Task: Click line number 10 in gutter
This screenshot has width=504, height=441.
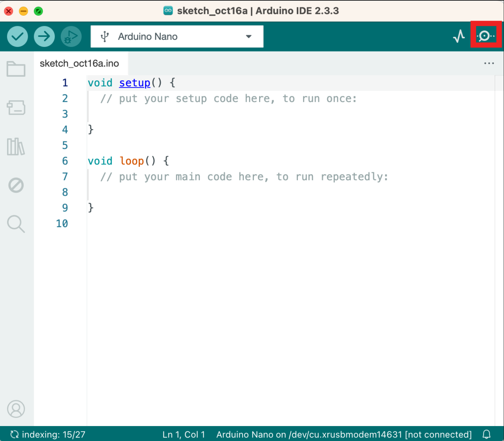Action: click(x=62, y=223)
